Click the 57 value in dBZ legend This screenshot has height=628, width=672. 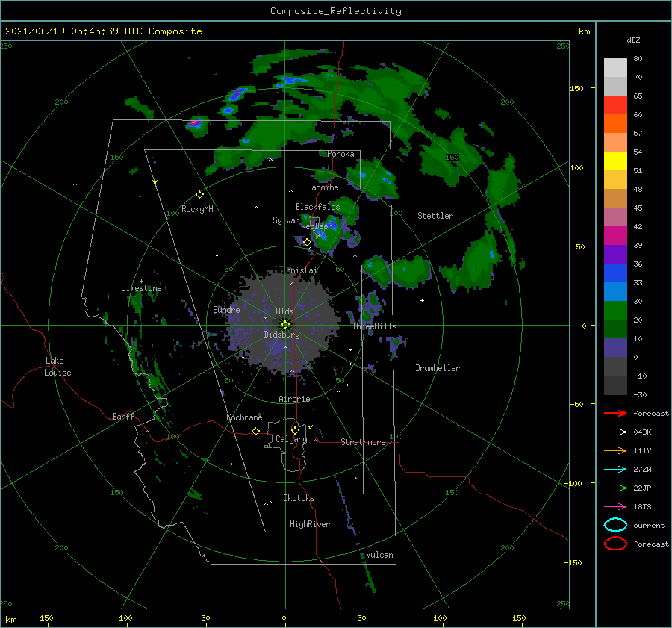638,134
